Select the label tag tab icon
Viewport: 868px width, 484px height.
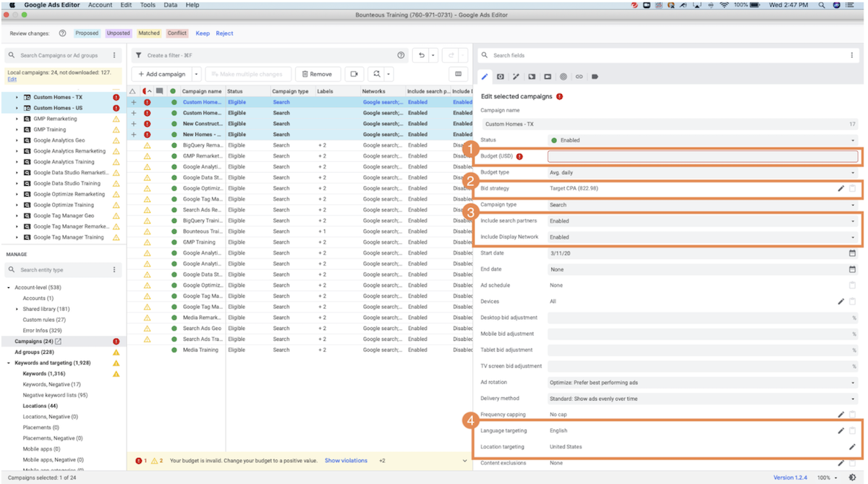[595, 77]
